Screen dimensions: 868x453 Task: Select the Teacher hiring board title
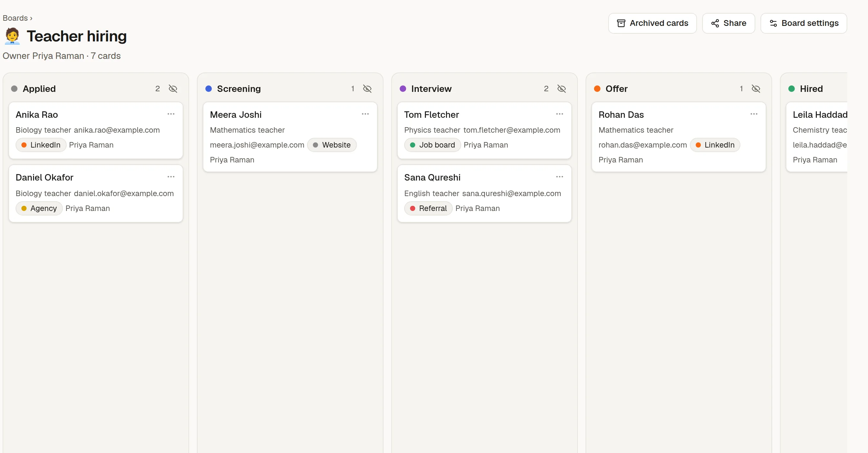click(x=77, y=36)
